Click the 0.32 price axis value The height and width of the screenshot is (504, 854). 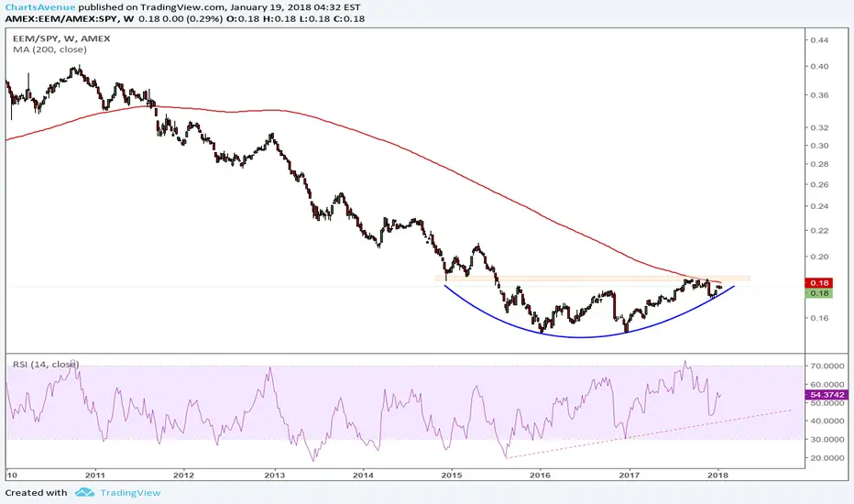click(x=819, y=127)
